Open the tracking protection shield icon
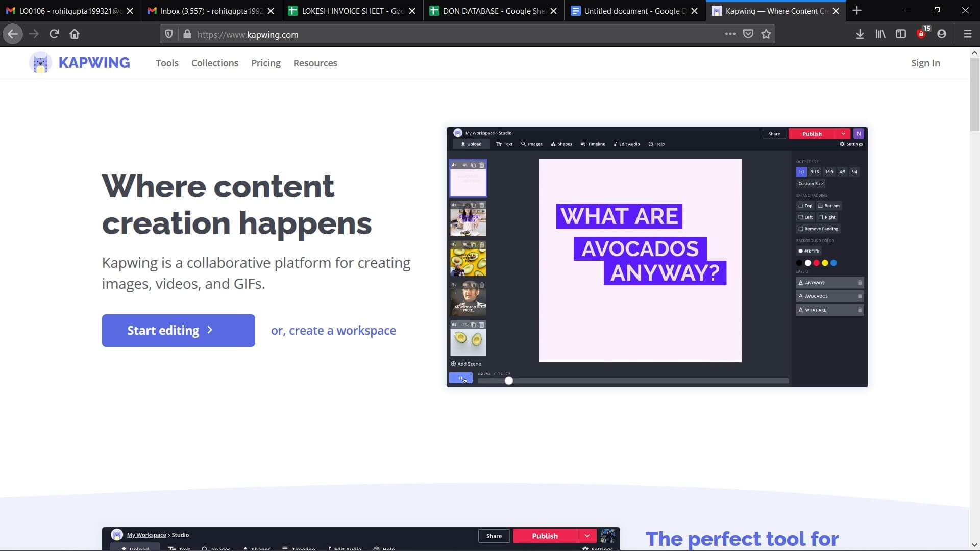Screen dimensions: 980x551 169,34
